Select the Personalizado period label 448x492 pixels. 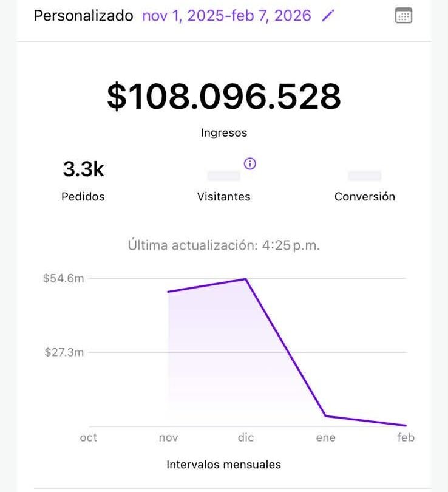[83, 16]
